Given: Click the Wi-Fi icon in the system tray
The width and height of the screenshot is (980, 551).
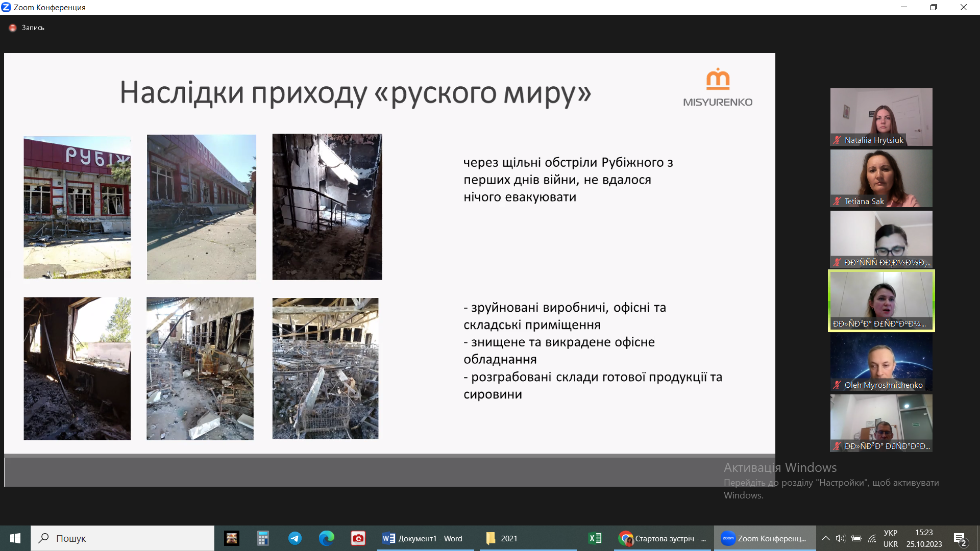Looking at the screenshot, I should point(872,538).
